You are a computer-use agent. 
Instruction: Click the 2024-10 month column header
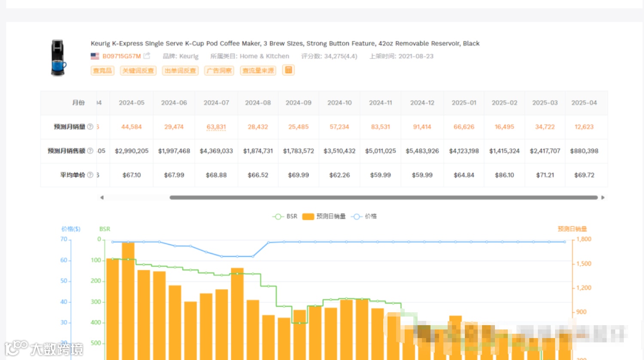click(339, 103)
